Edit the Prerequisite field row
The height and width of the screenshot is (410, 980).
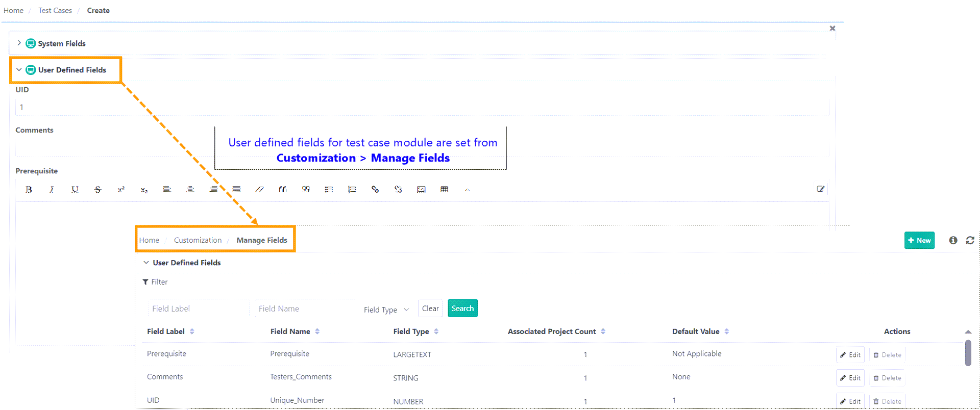click(850, 354)
